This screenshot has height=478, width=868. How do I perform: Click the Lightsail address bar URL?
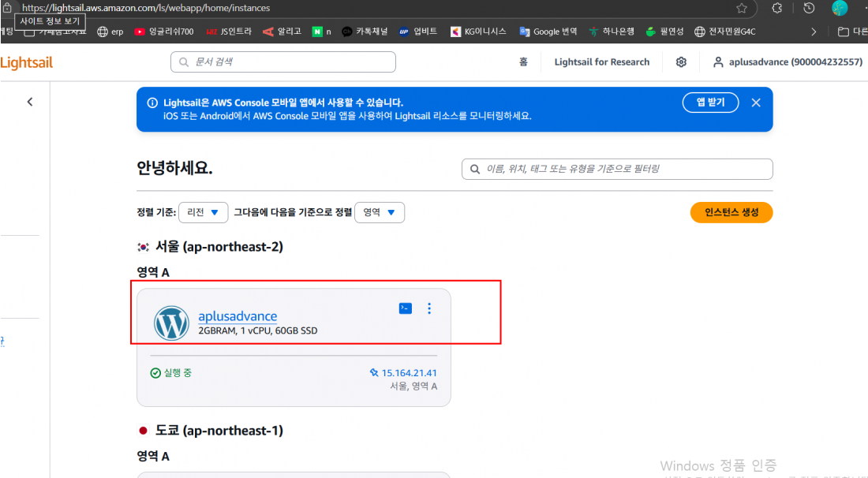click(146, 8)
